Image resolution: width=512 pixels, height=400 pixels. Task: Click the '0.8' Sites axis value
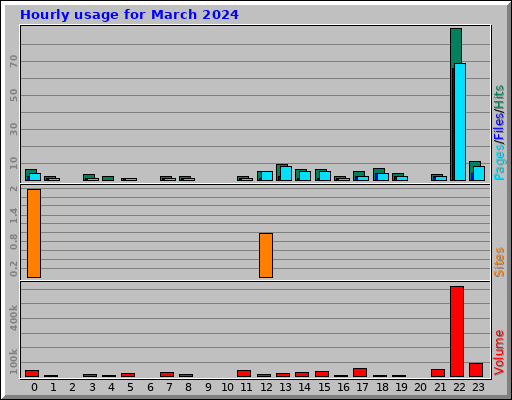click(x=13, y=242)
